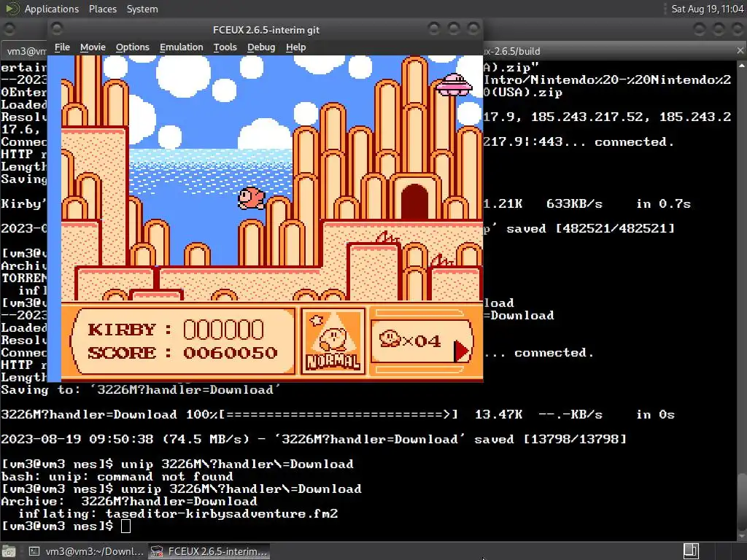Click the '13.47K' download size text
Viewport: 747px width, 560px height.
click(x=498, y=414)
